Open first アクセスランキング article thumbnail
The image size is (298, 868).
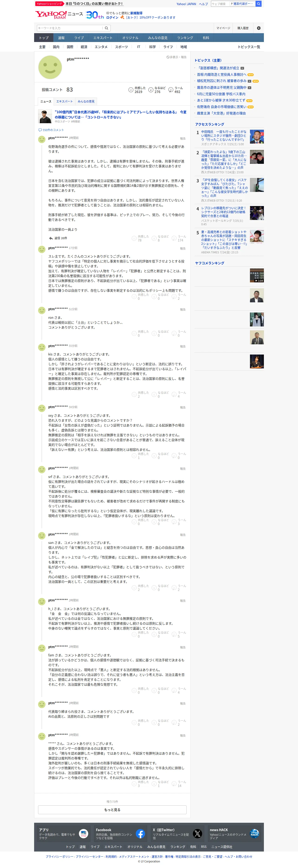pos(257,137)
